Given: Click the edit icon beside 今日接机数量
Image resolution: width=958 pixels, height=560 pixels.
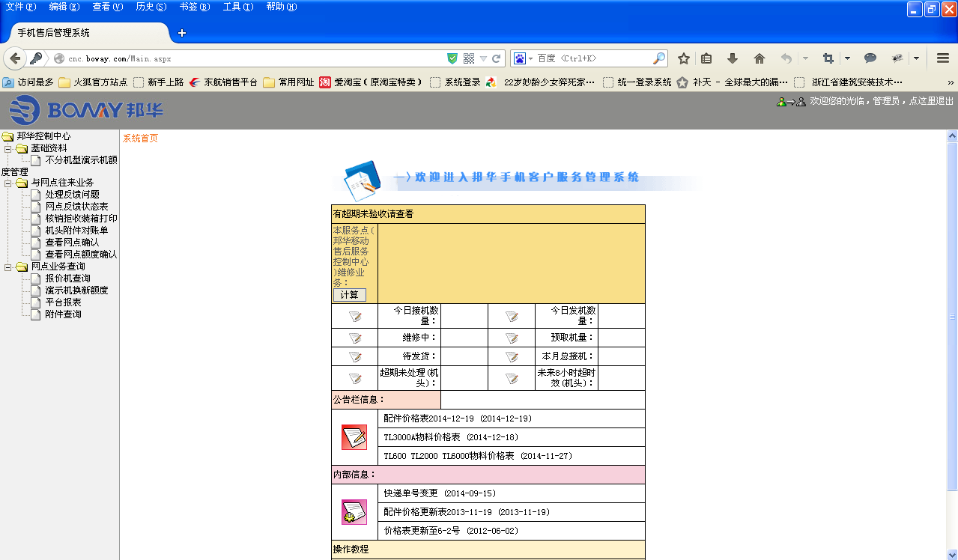Looking at the screenshot, I should point(355,316).
